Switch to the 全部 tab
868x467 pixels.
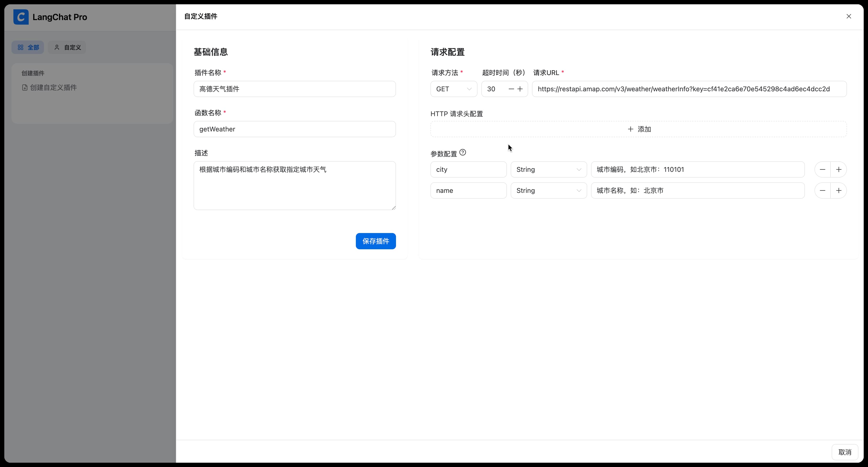(x=28, y=48)
